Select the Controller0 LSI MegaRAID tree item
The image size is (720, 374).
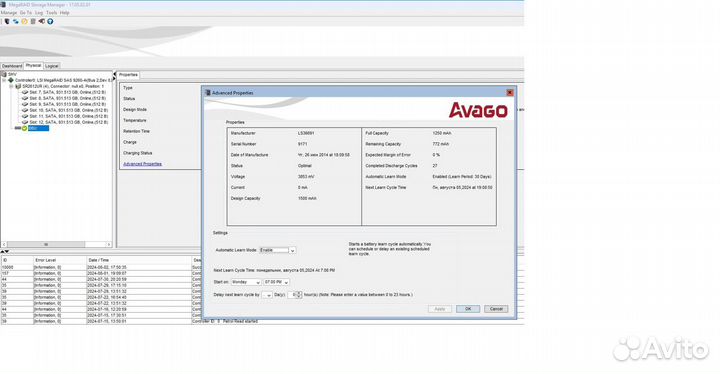(x=64, y=80)
